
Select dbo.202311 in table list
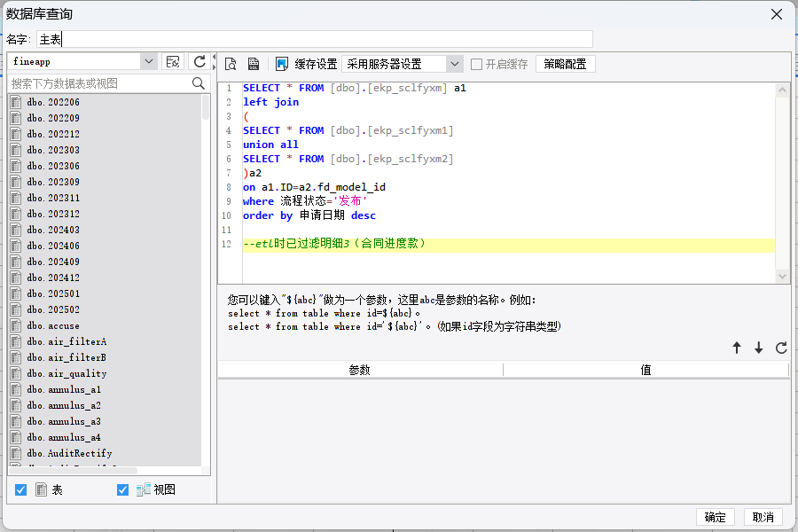point(53,198)
